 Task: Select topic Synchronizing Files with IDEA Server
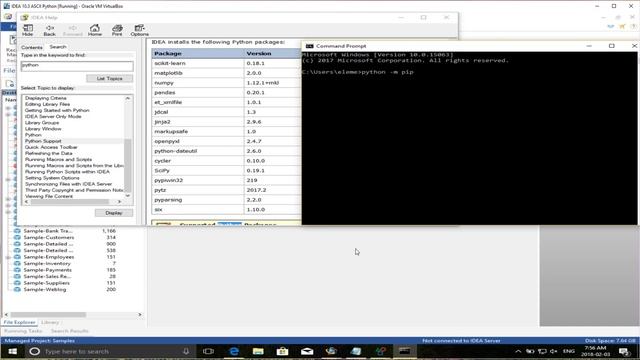(x=69, y=184)
